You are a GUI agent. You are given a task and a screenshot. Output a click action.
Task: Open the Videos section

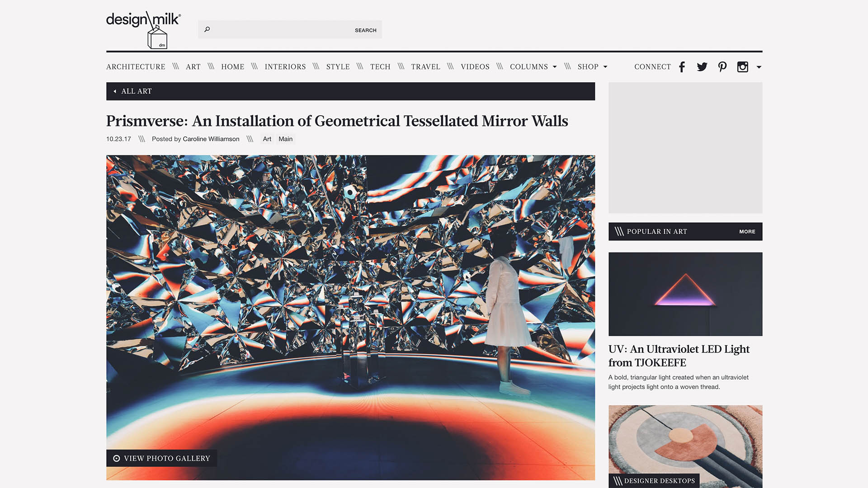point(475,67)
